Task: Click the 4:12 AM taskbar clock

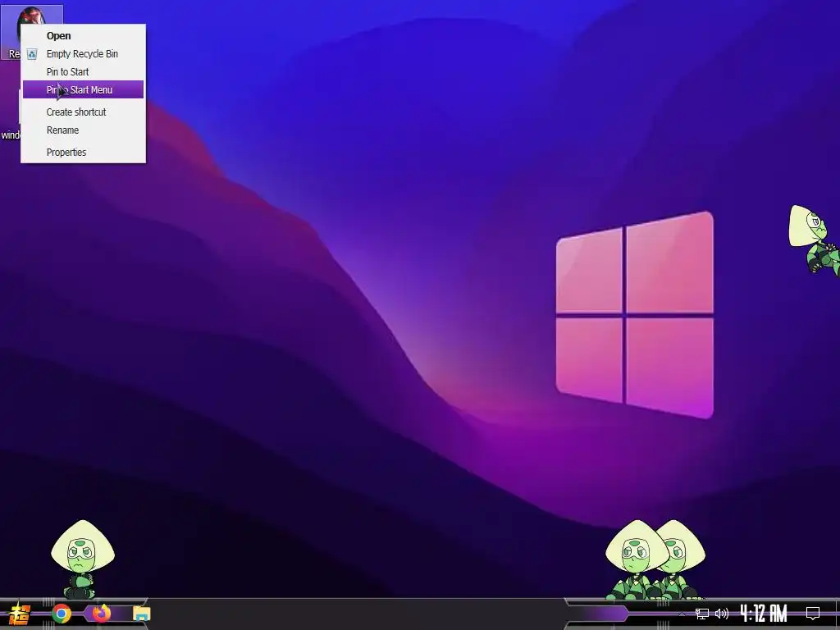Action: [764, 614]
